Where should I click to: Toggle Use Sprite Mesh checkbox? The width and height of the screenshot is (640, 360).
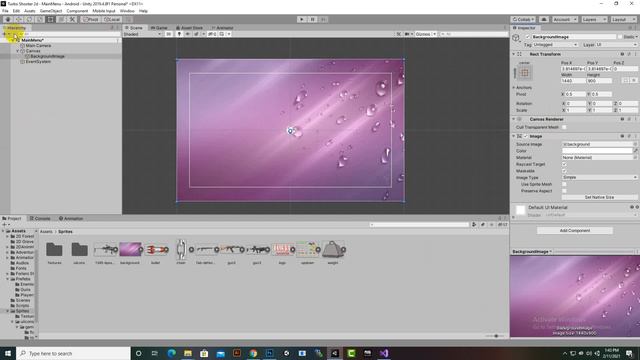pyautogui.click(x=564, y=184)
